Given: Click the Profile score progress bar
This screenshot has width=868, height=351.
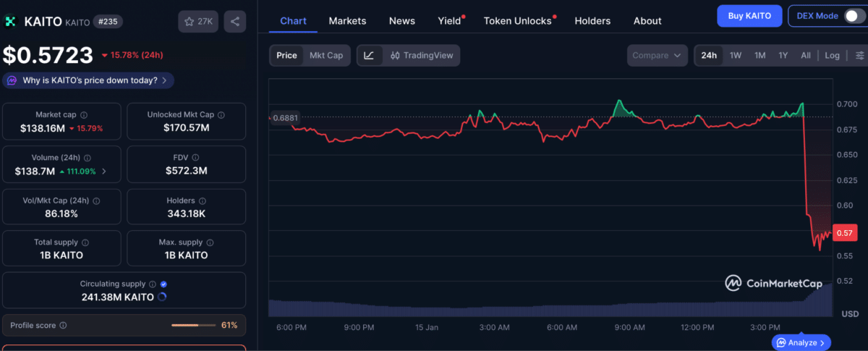Looking at the screenshot, I should point(193,326).
